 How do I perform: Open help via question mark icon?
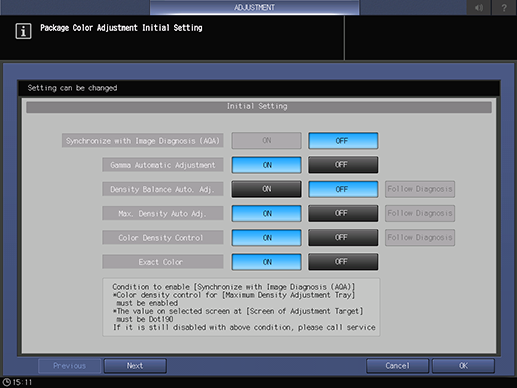[504, 7]
